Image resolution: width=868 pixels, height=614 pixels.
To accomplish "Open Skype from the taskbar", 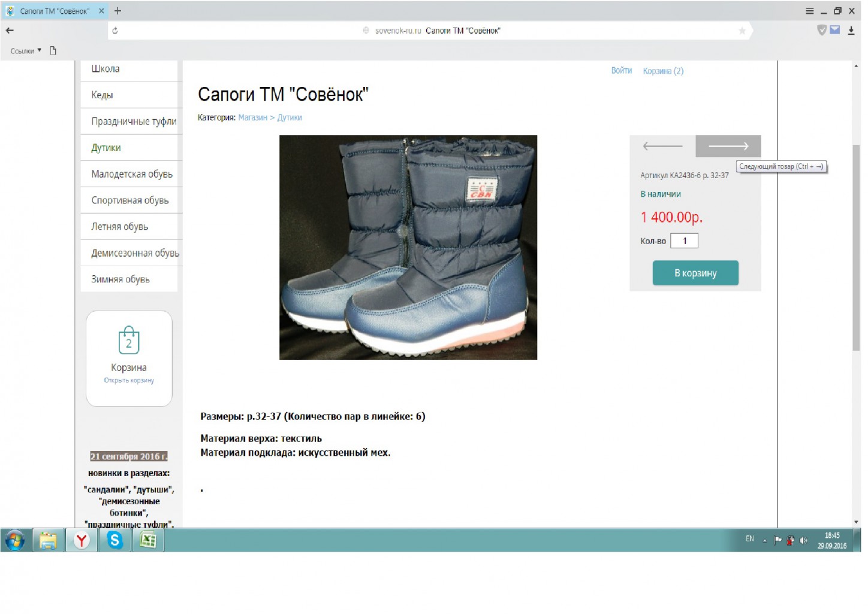I will [x=114, y=540].
